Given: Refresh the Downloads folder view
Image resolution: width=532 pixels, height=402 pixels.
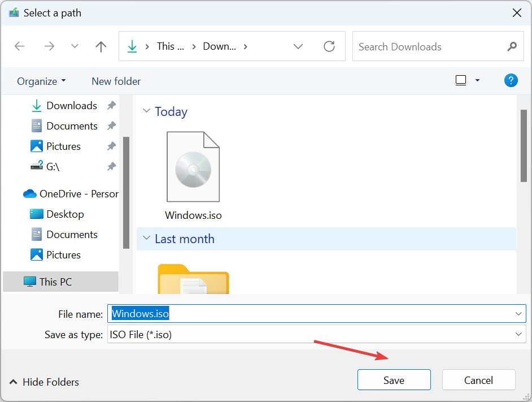Looking at the screenshot, I should (x=329, y=46).
